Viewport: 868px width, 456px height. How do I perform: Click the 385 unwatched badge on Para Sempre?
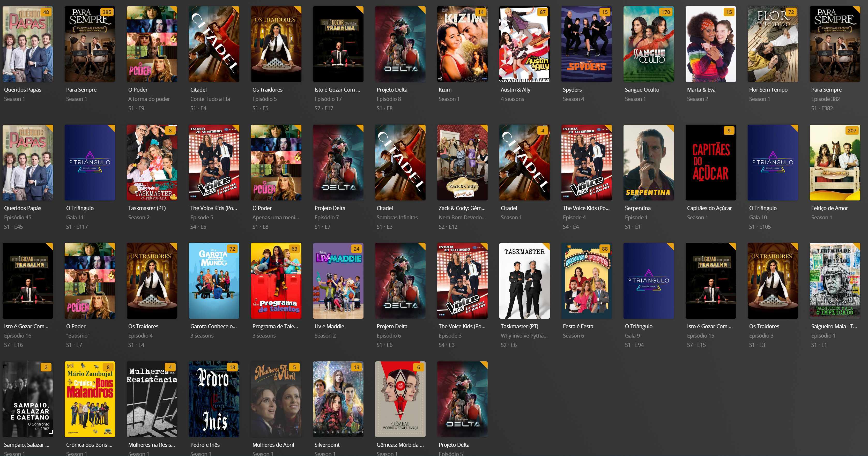[x=107, y=12]
